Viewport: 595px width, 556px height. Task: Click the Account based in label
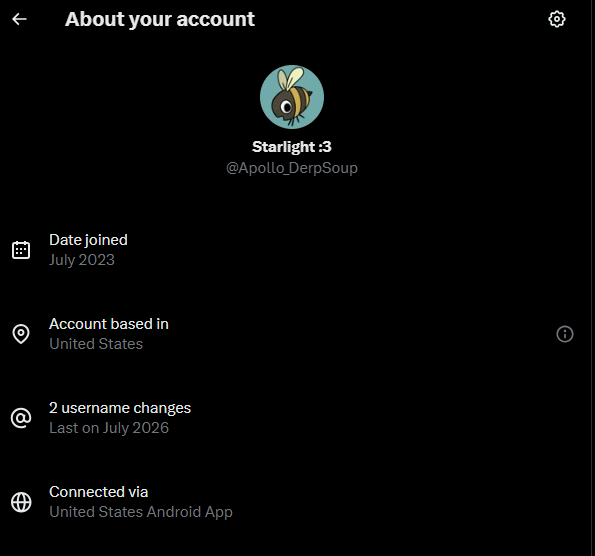(109, 324)
